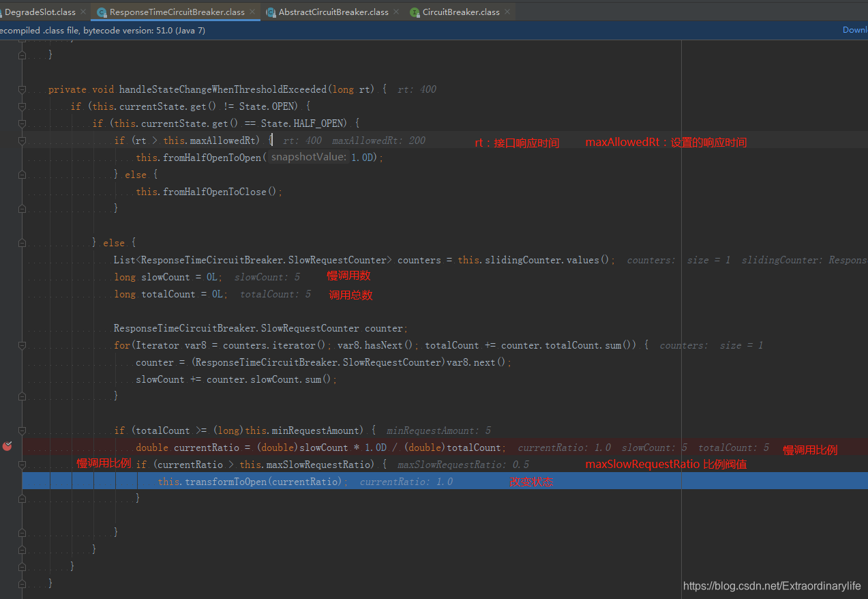Fold the fromHalfOpenToClose else branch
Viewport: 868px width, 599px height.
pos(22,175)
